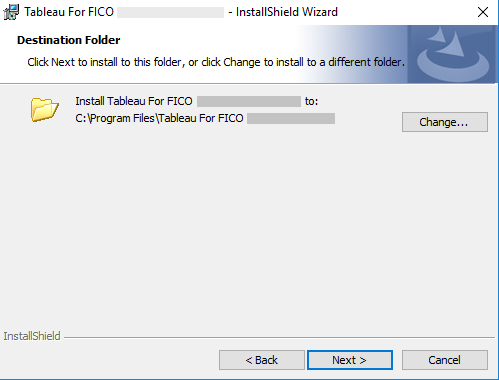The height and width of the screenshot is (380, 499).
Task: Proceed with the Next > button
Action: 349,360
